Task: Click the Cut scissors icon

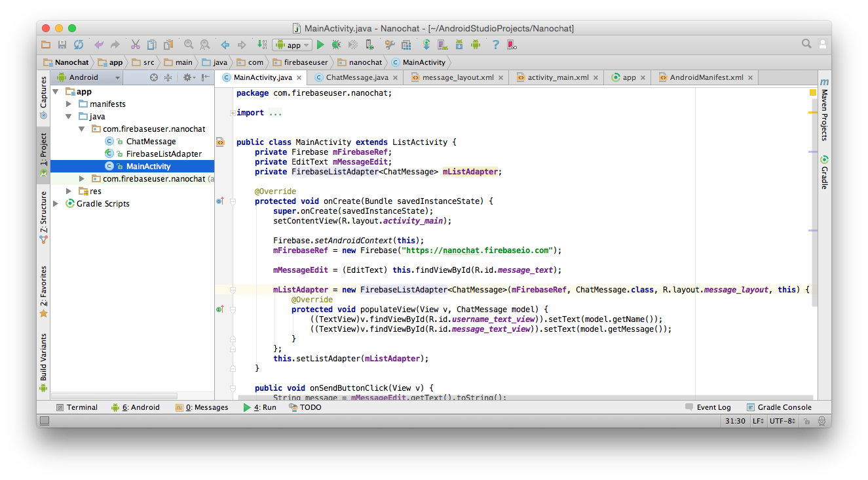Action: pos(136,45)
